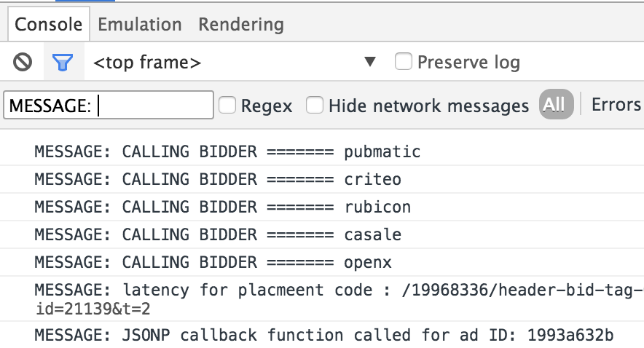Screen dimensions: 644x348
Task: Switch to the Emulation tab
Action: (140, 24)
